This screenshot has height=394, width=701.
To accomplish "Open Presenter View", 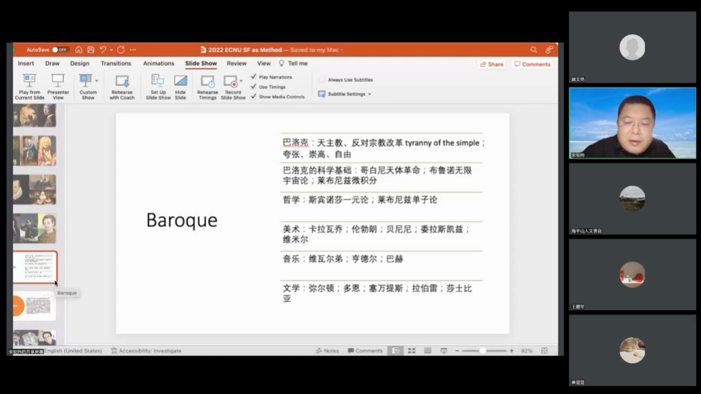I will pos(58,86).
